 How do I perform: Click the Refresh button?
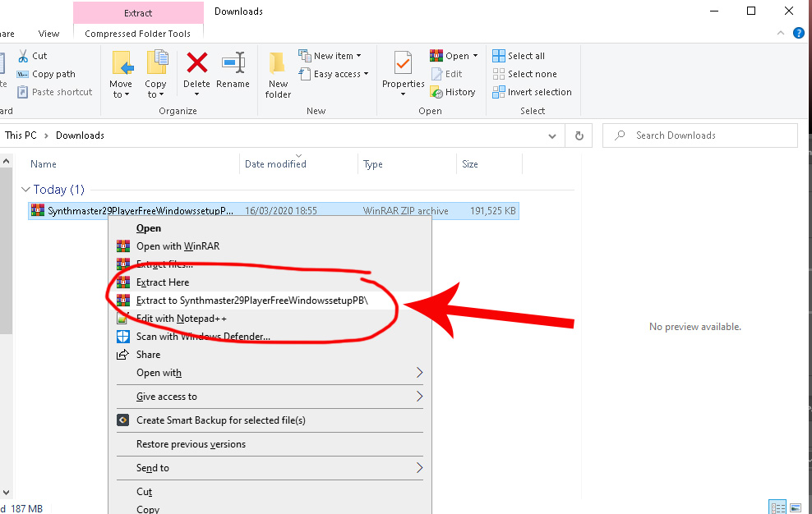point(579,135)
